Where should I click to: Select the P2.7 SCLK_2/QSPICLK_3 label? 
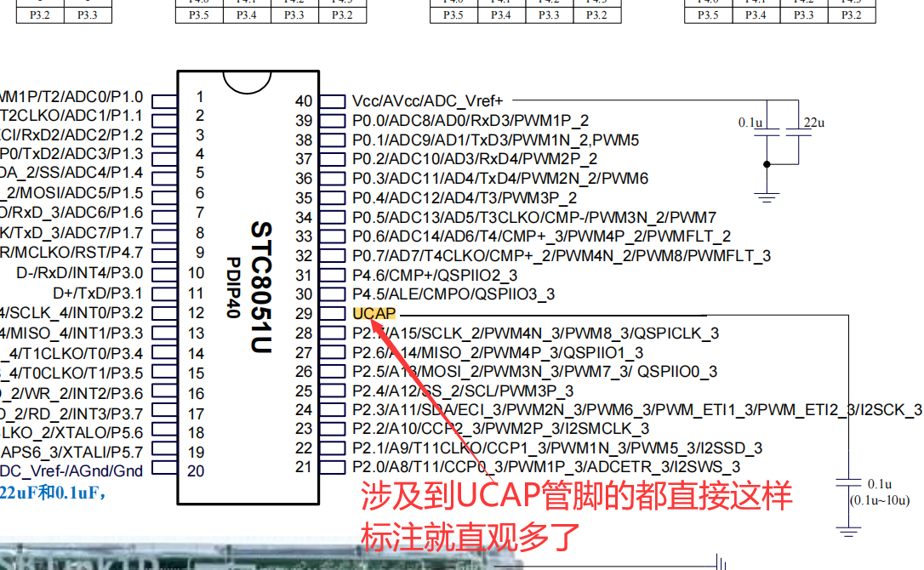coord(535,333)
